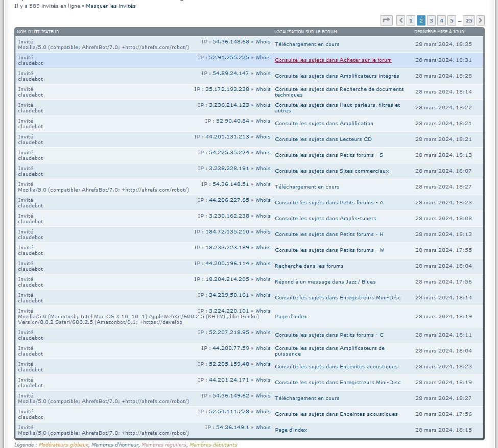Go to previous page with left chevron

(x=400, y=20)
